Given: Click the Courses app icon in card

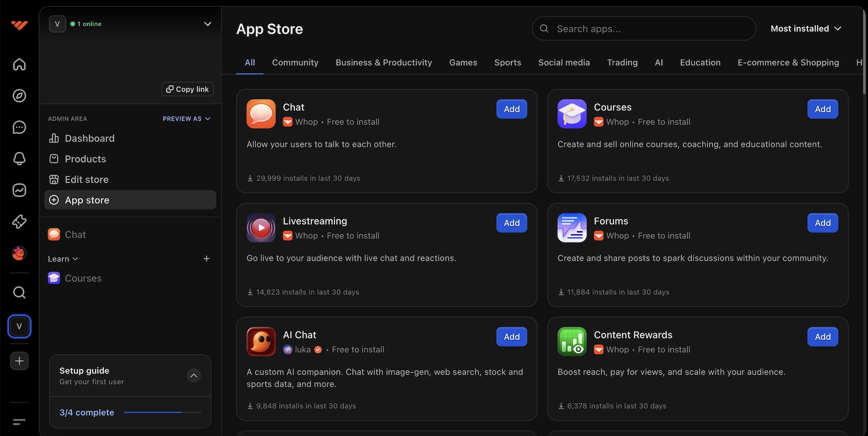Looking at the screenshot, I should click(x=572, y=114).
